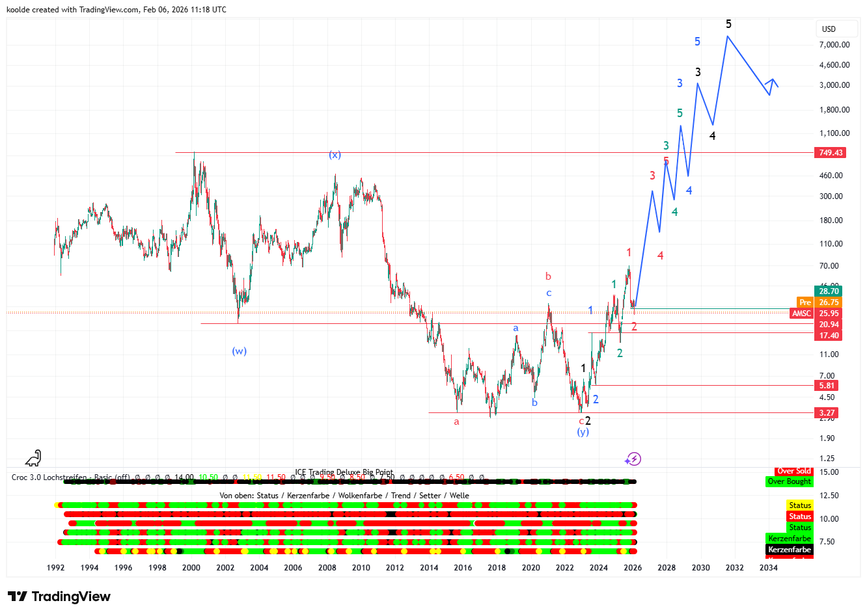Select the blue (x) wave label
Image resolution: width=867 pixels, height=616 pixels.
point(335,155)
